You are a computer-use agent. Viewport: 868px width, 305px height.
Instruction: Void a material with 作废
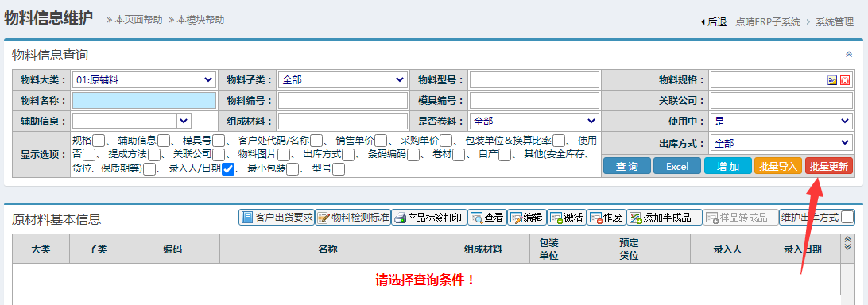606,218
